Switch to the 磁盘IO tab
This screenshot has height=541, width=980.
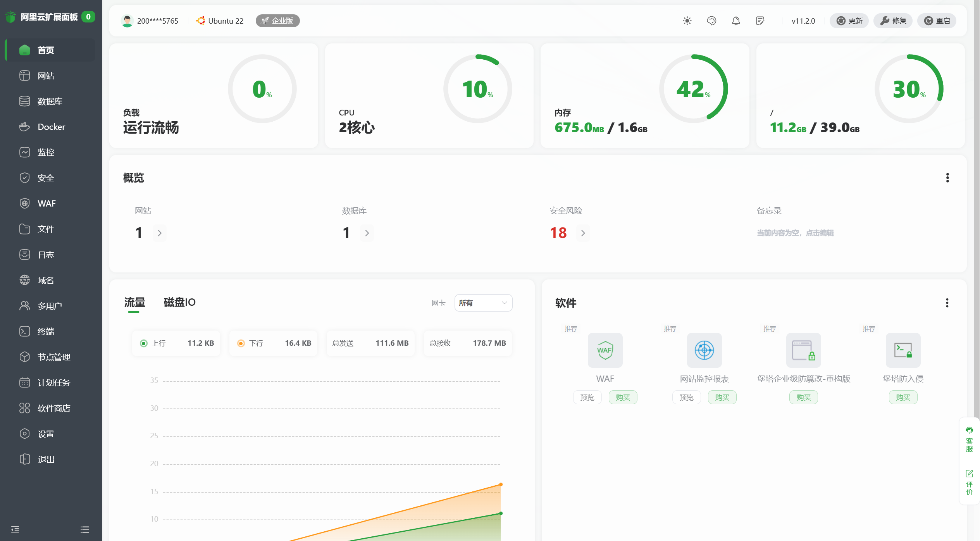(x=179, y=302)
